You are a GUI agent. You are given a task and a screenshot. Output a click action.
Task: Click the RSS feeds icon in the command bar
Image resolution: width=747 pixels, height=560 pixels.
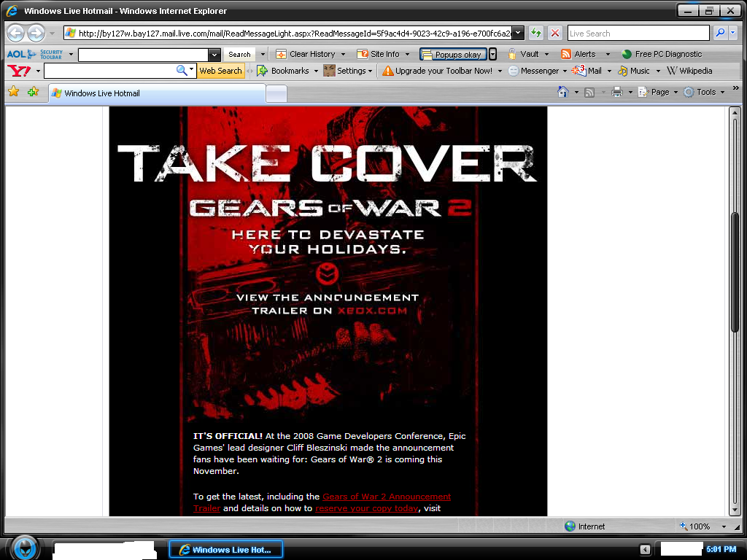[589, 93]
